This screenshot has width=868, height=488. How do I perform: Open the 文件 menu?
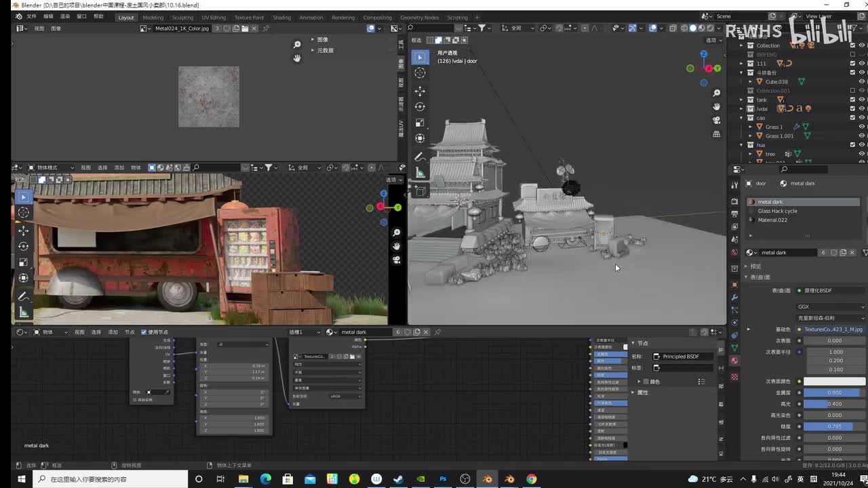coord(32,16)
